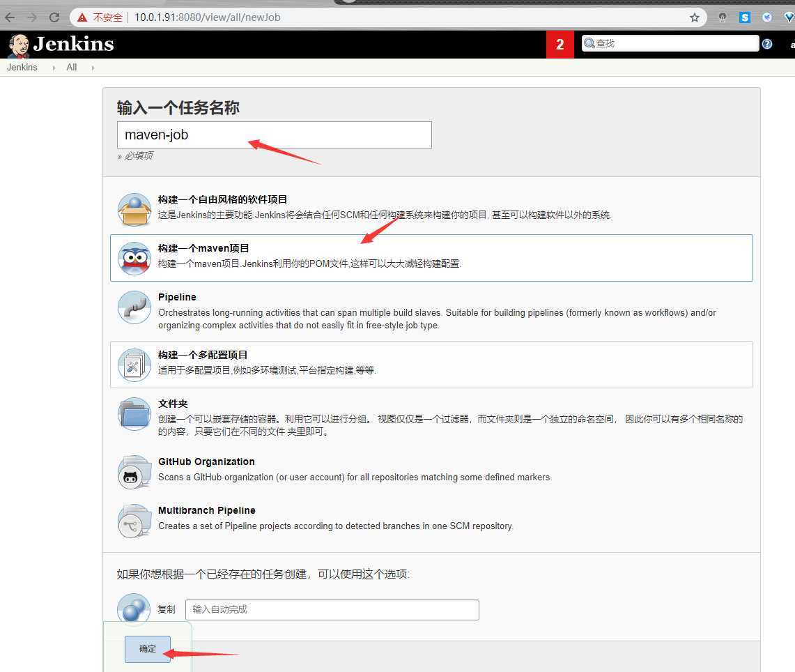Image resolution: width=795 pixels, height=672 pixels.
Task: Choose the 文件夹 item title
Action: click(173, 404)
